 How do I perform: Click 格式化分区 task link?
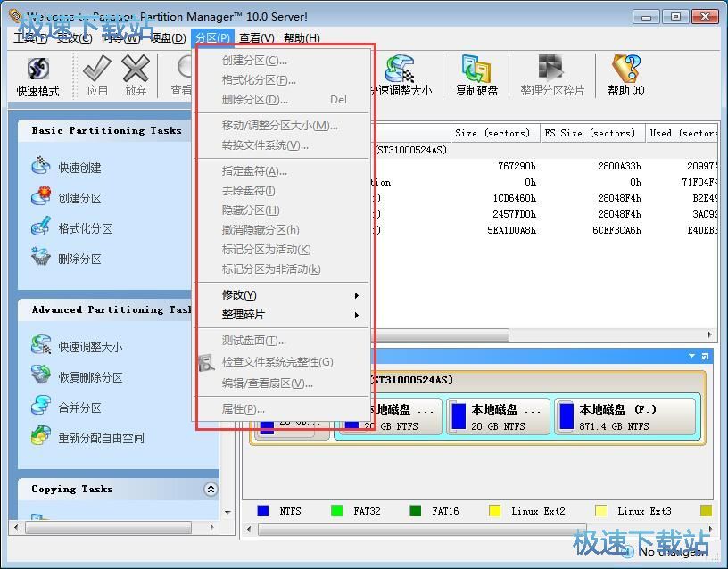[x=85, y=228]
